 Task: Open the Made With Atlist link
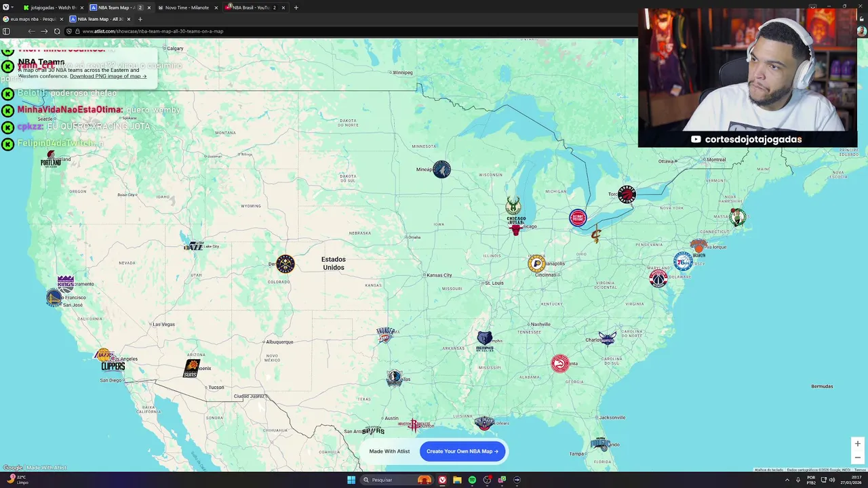389,451
